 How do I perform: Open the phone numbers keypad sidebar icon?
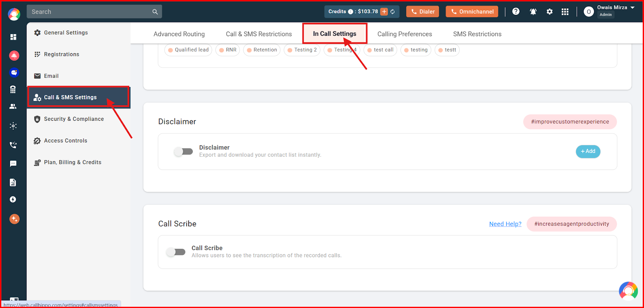point(13,89)
